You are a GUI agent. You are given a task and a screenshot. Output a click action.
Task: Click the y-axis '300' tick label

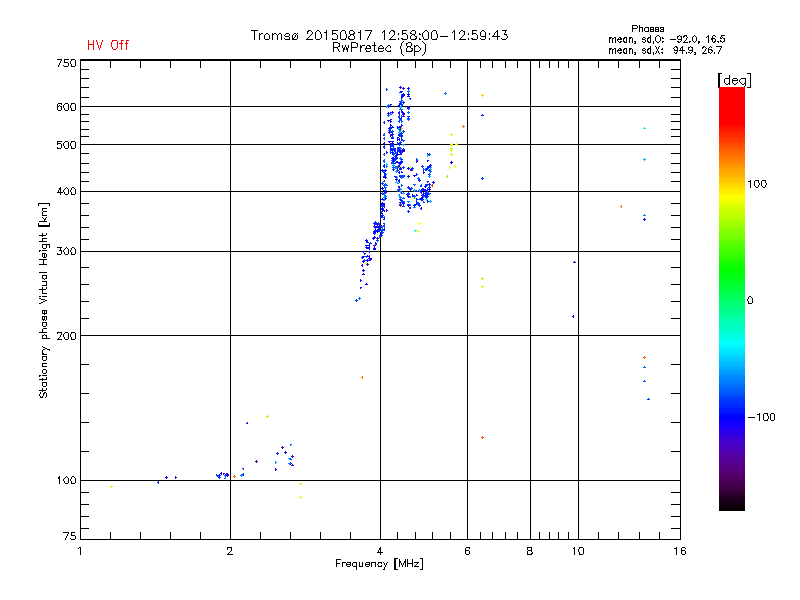pyautogui.click(x=66, y=251)
